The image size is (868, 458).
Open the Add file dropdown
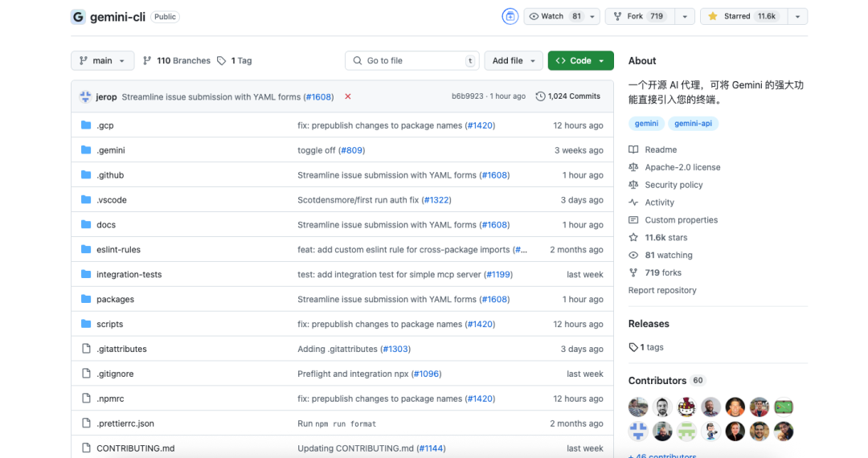pos(513,61)
